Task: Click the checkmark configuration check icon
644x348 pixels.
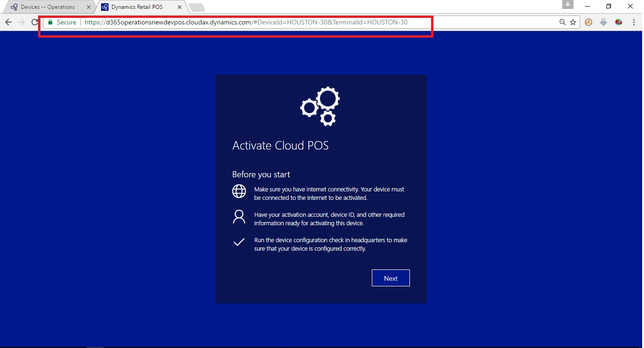Action: [x=239, y=242]
